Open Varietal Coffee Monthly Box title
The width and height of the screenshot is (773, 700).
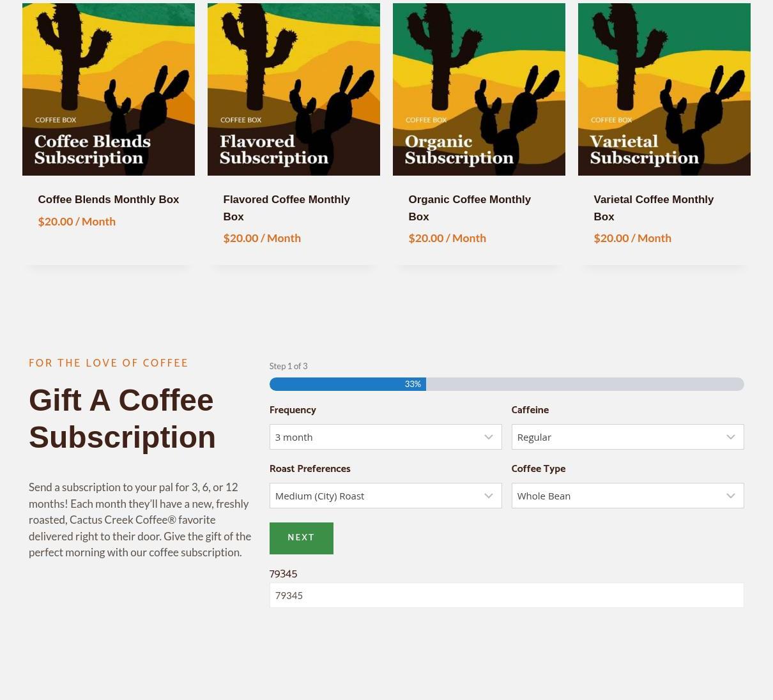point(654,208)
